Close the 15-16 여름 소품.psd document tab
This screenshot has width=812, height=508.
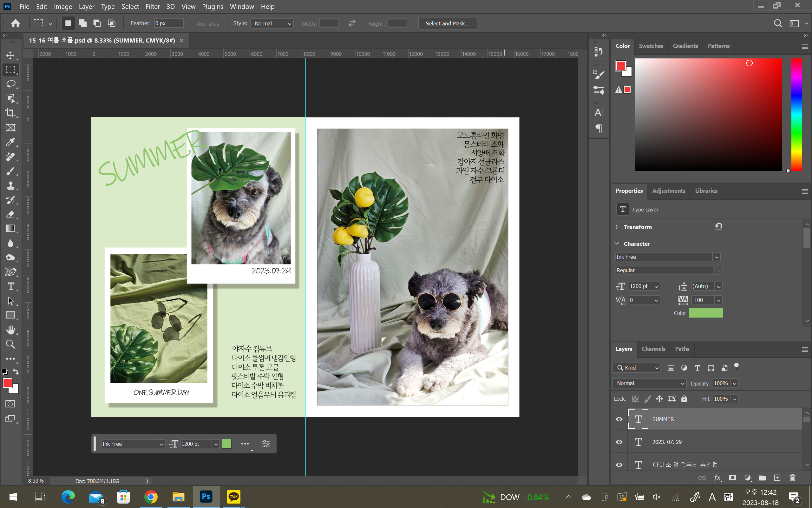[x=181, y=41]
